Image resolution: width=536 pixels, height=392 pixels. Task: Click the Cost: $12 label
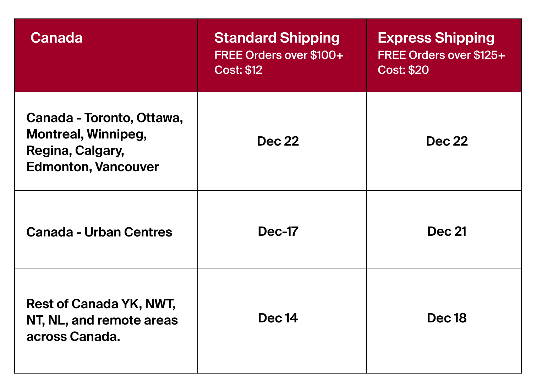click(238, 70)
